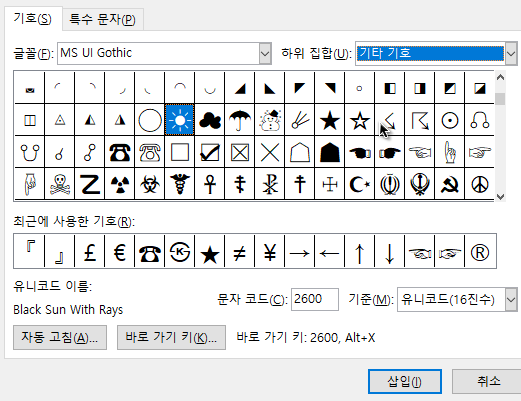Click the 삽입(I) insert button

pyautogui.click(x=405, y=381)
